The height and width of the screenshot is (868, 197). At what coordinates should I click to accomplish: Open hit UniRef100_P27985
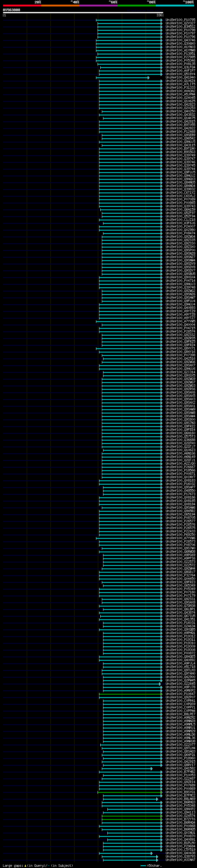click(180, 57)
